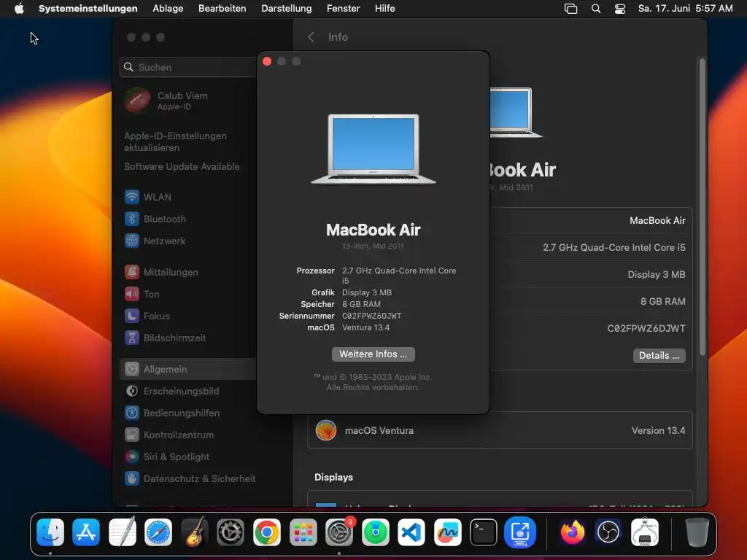Open Finder from the Dock
The width and height of the screenshot is (747, 560).
point(50,532)
